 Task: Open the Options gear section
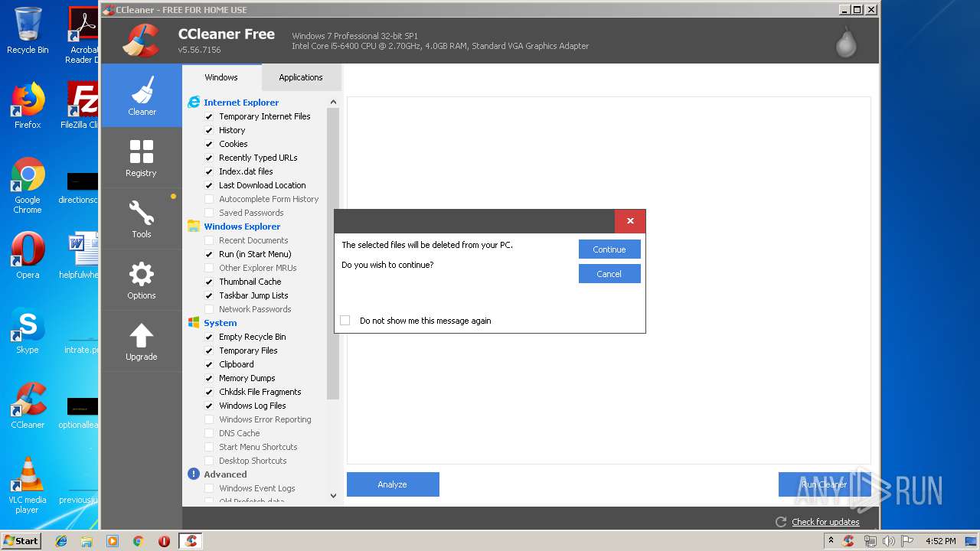coord(142,280)
